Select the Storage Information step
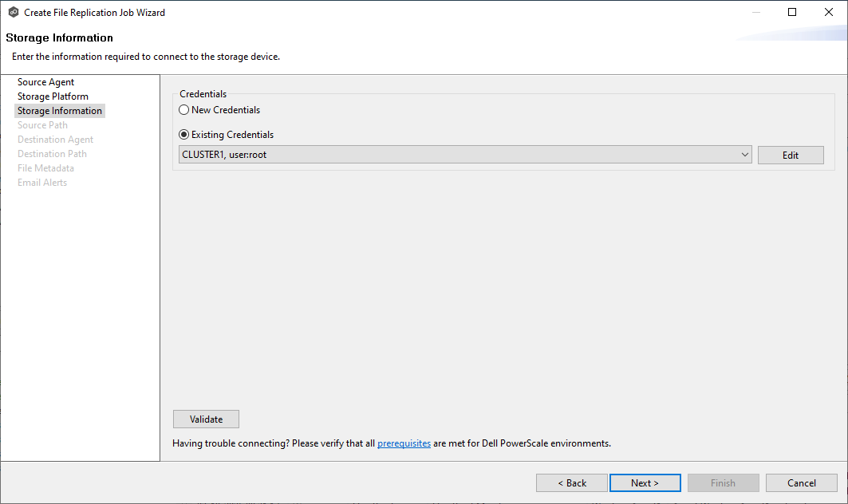The image size is (848, 504). coord(60,111)
